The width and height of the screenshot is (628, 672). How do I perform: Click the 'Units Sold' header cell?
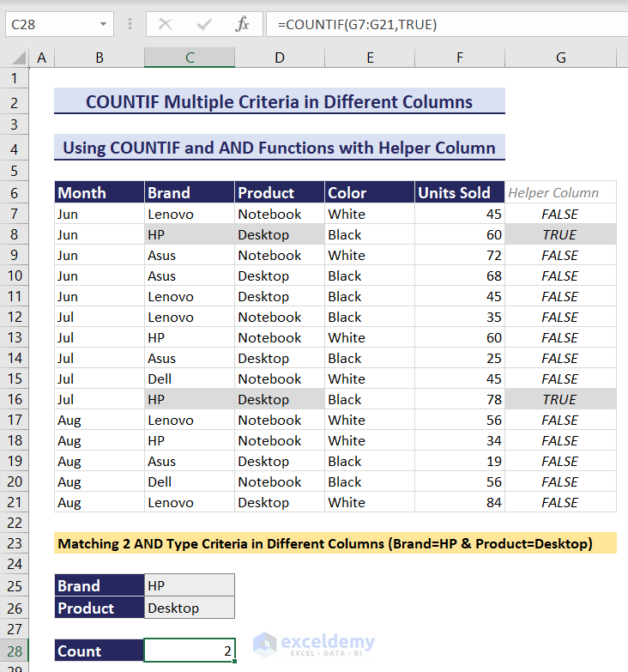pos(460,192)
